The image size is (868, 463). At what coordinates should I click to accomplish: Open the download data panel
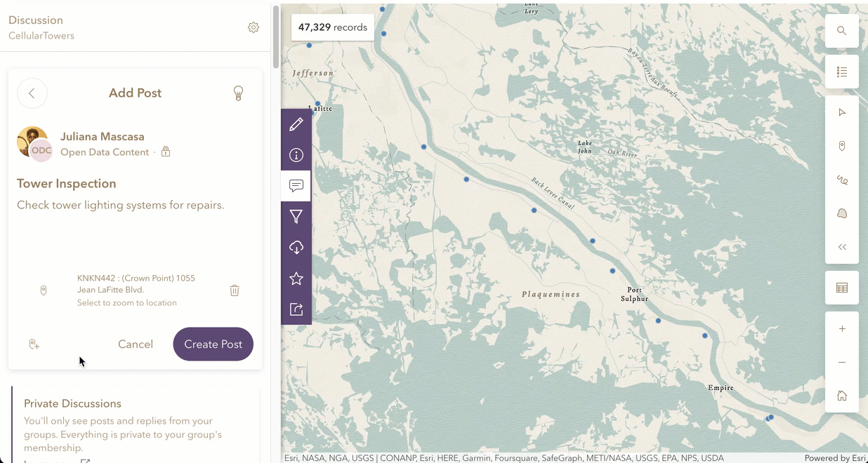tap(296, 248)
